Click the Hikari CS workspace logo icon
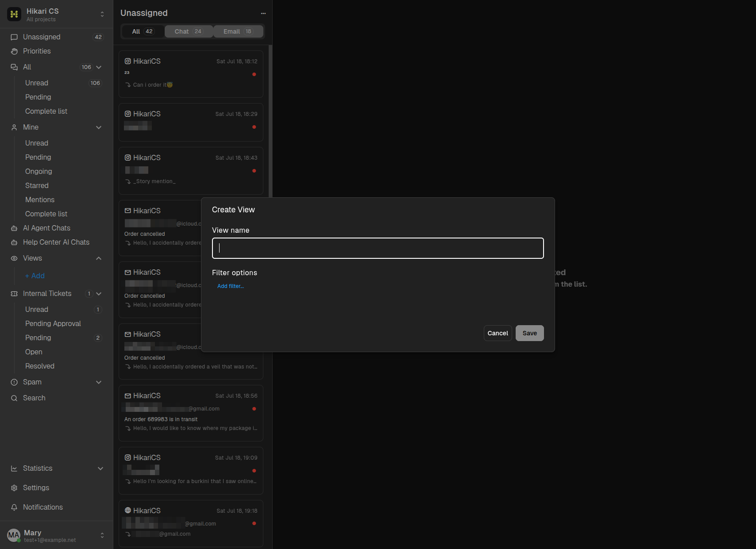The image size is (756, 549). (x=14, y=14)
